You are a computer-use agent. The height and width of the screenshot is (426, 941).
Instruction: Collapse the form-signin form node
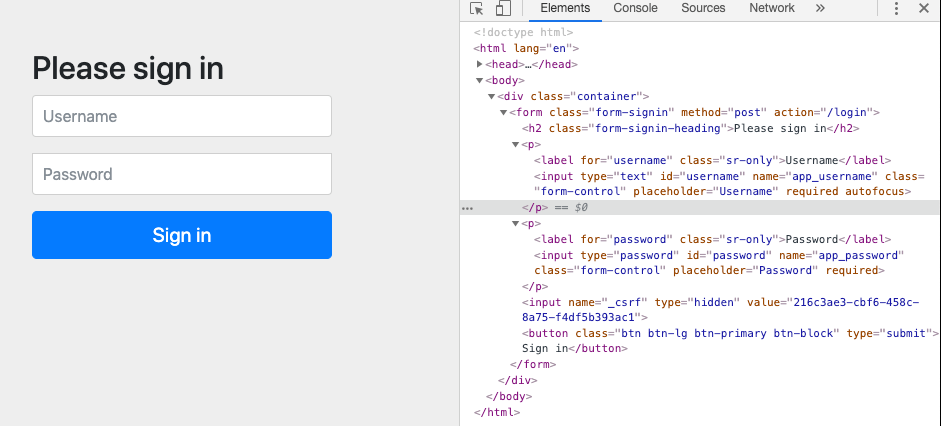[504, 112]
